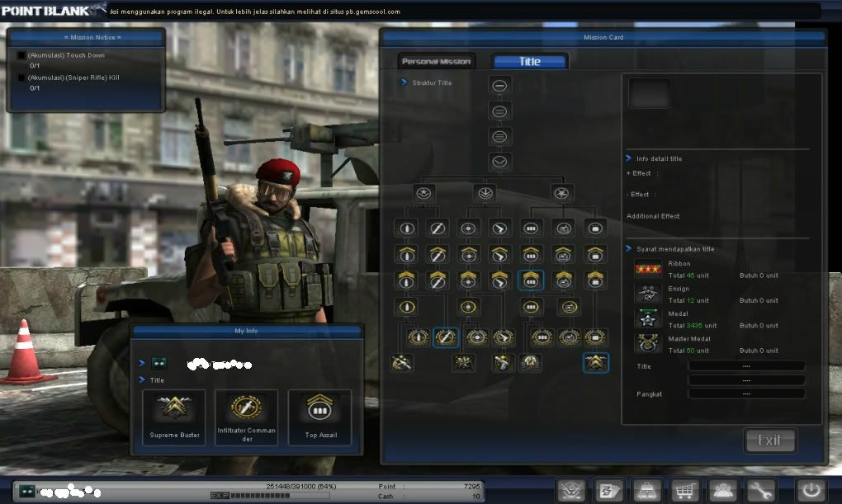Select the laurel-wreath pistol title icon

[x=503, y=337]
